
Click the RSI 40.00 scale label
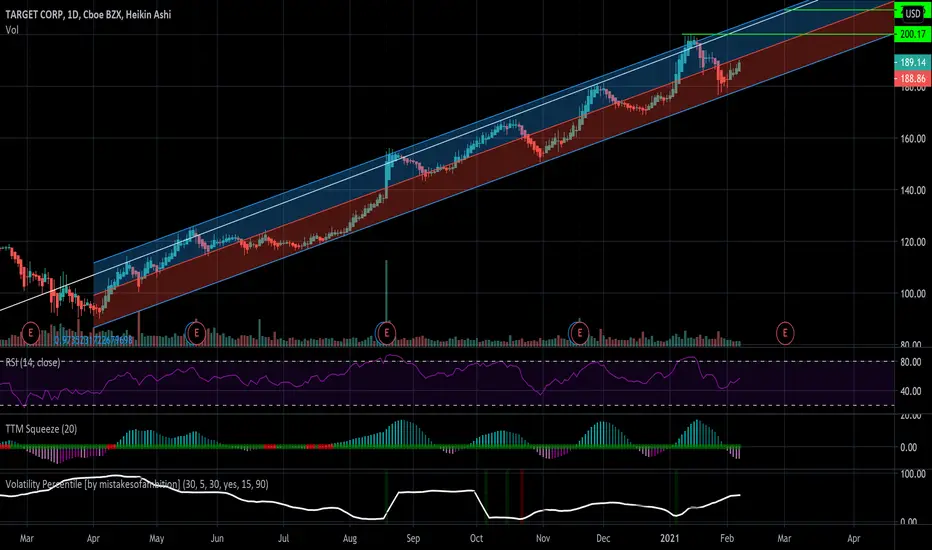coord(911,391)
